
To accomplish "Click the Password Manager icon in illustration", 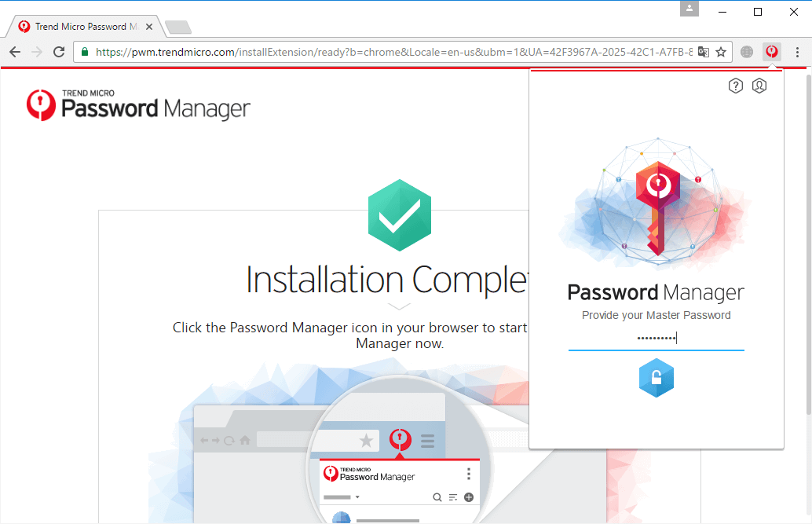I will coord(400,439).
